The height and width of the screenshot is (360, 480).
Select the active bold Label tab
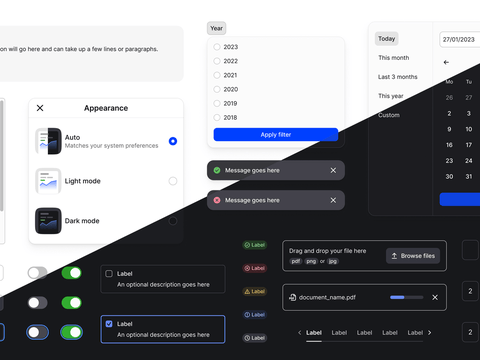[314, 333]
